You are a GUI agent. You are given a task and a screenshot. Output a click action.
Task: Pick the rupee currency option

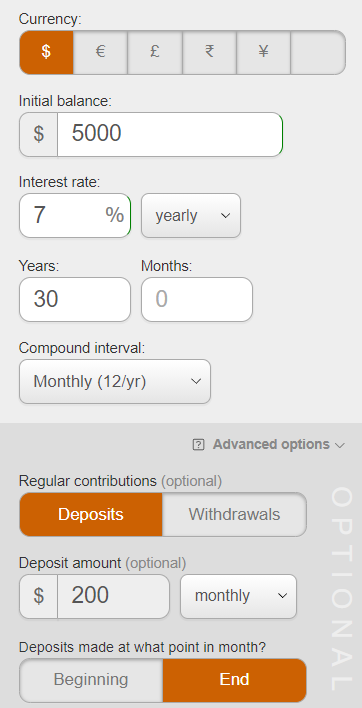pos(209,52)
